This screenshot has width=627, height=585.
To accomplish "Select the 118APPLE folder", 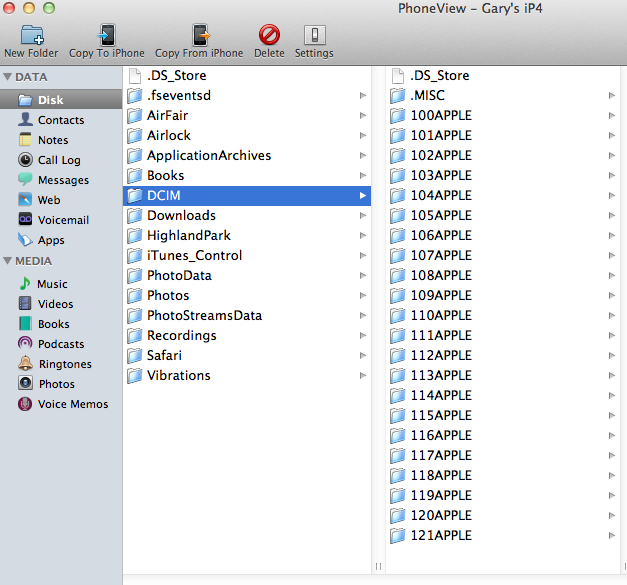I will point(503,475).
